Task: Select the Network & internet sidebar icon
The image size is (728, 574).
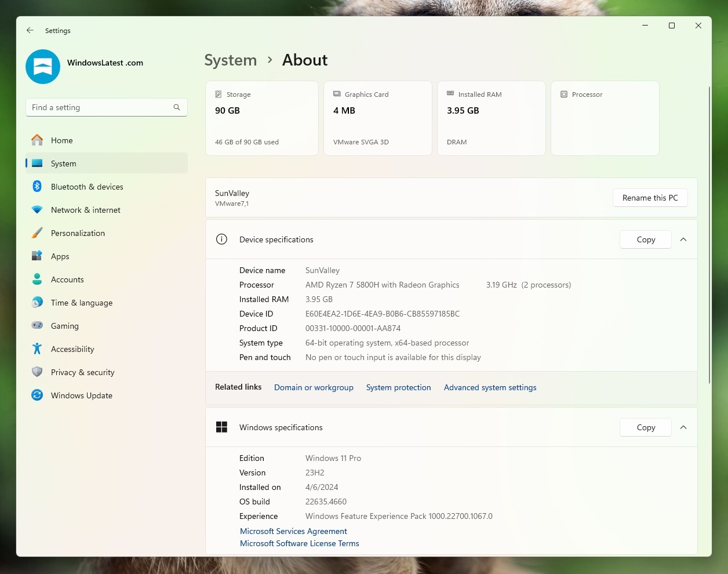Action: click(x=37, y=210)
